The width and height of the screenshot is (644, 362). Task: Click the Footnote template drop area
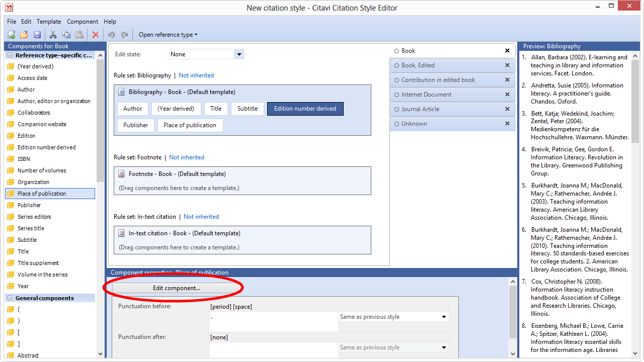tap(243, 188)
